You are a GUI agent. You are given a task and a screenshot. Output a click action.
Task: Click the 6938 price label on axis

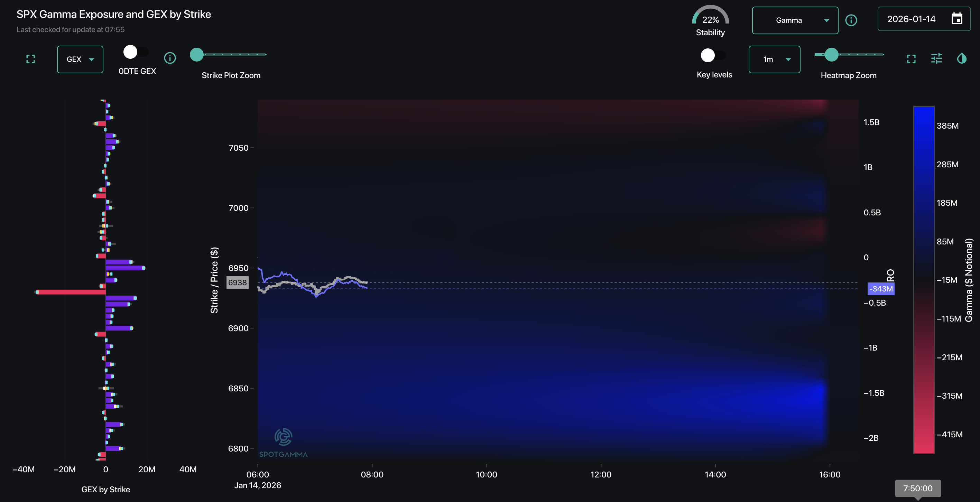(237, 282)
